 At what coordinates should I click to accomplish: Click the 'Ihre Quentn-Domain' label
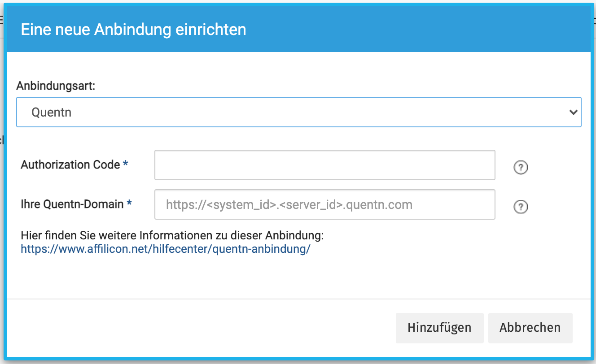pos(72,204)
